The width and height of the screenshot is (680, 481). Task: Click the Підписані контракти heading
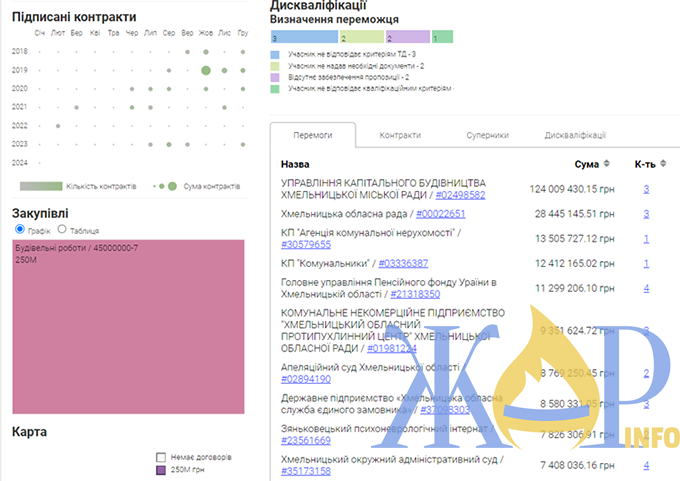(74, 17)
